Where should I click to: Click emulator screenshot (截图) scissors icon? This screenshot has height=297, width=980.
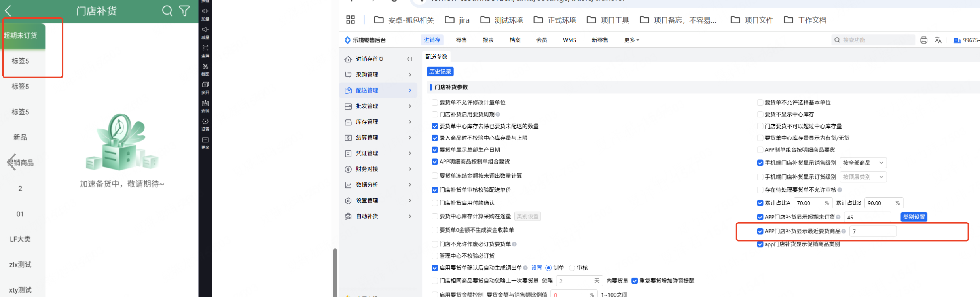pyautogui.click(x=205, y=66)
